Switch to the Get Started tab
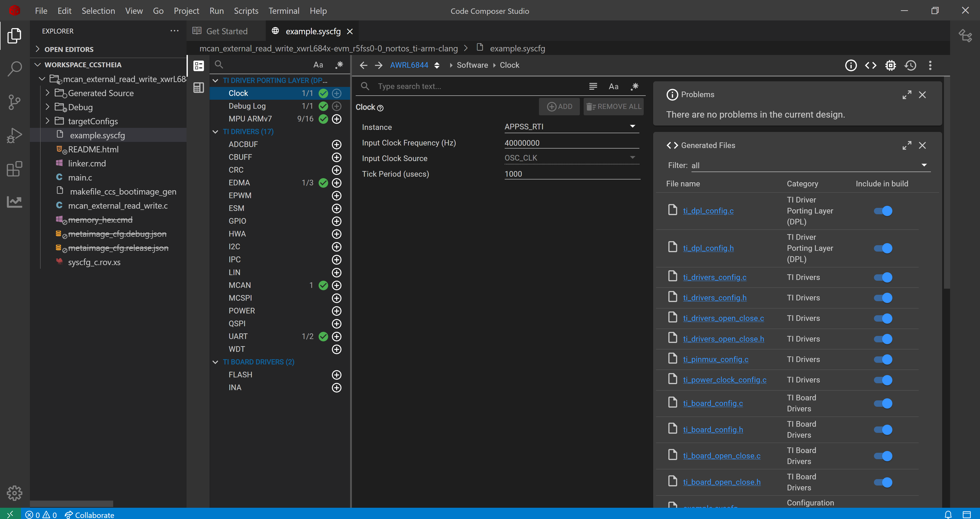 [226, 31]
